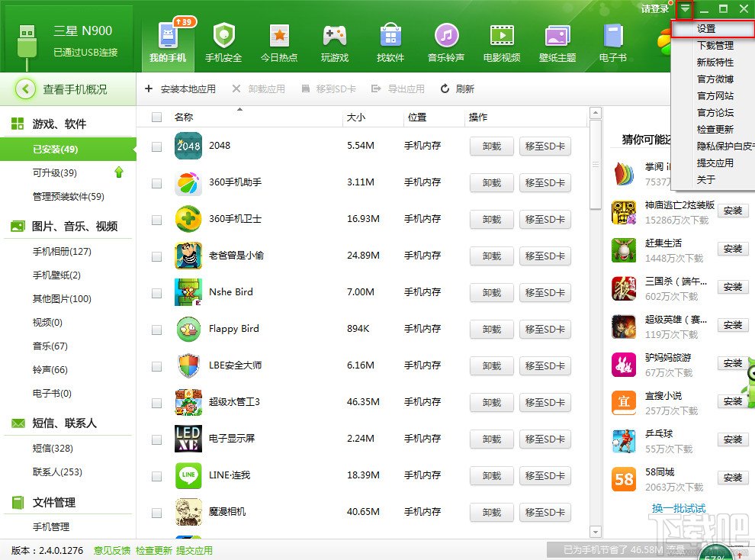The width and height of the screenshot is (755, 560).
Task: Toggle the select-all checkbox in list header
Action: click(156, 117)
